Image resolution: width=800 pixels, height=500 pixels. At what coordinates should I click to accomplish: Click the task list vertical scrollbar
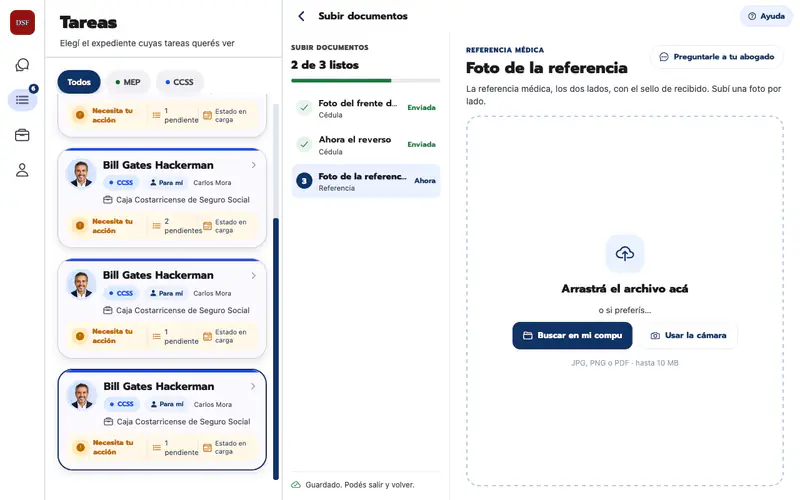click(x=276, y=348)
